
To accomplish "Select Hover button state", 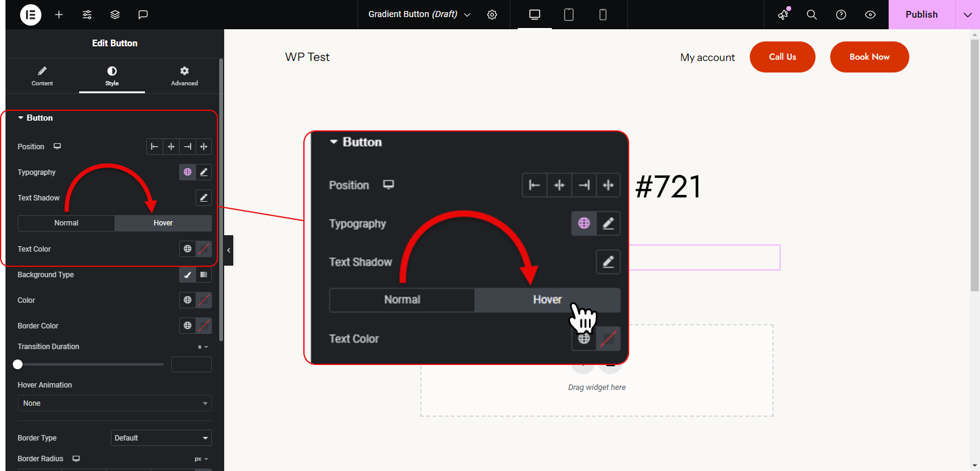I will [163, 223].
